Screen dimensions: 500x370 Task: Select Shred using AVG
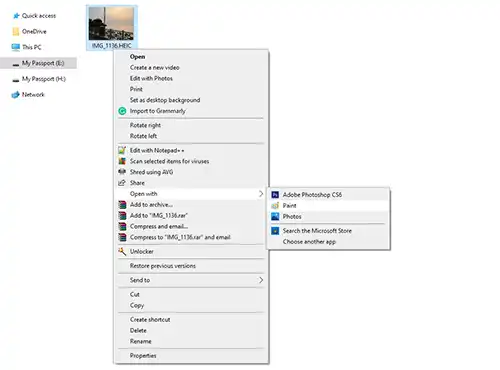(191, 172)
